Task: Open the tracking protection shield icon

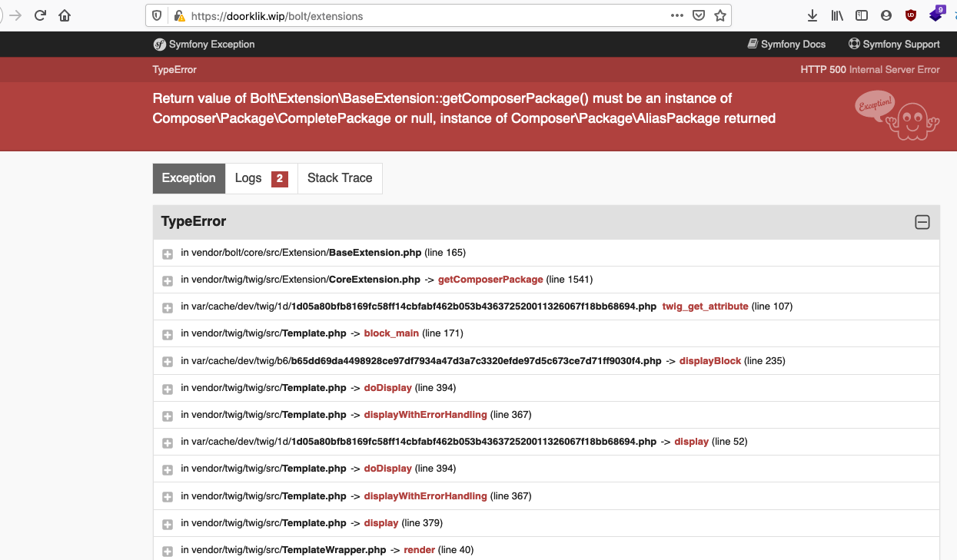Action: coord(158,15)
